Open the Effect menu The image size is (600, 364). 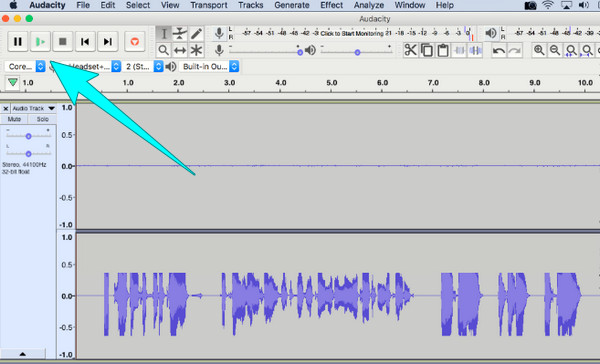coord(331,5)
